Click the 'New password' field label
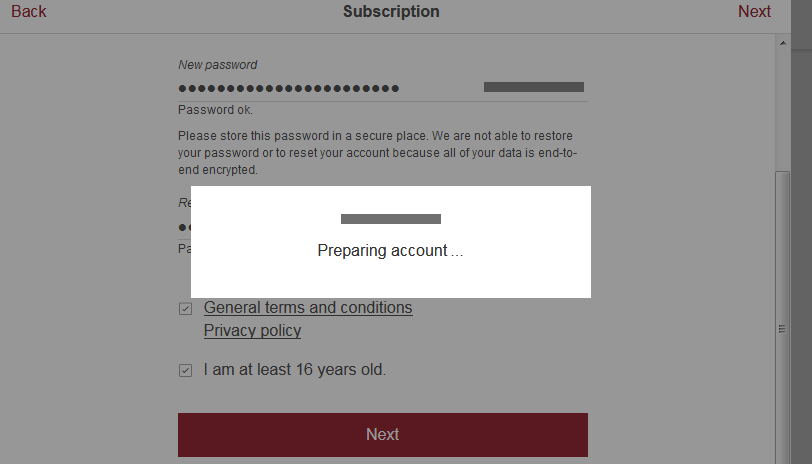The width and height of the screenshot is (812, 464). pyautogui.click(x=217, y=65)
